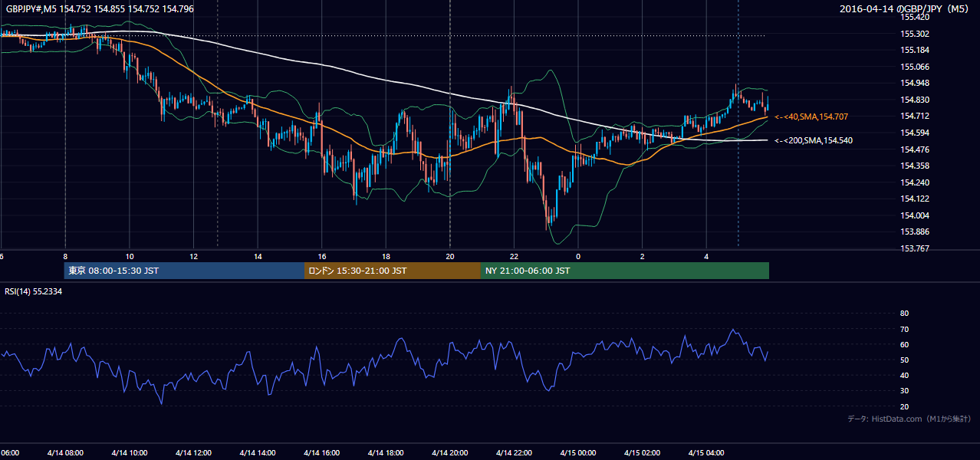
Task: Click RSI scale value 30
Action: [x=904, y=391]
